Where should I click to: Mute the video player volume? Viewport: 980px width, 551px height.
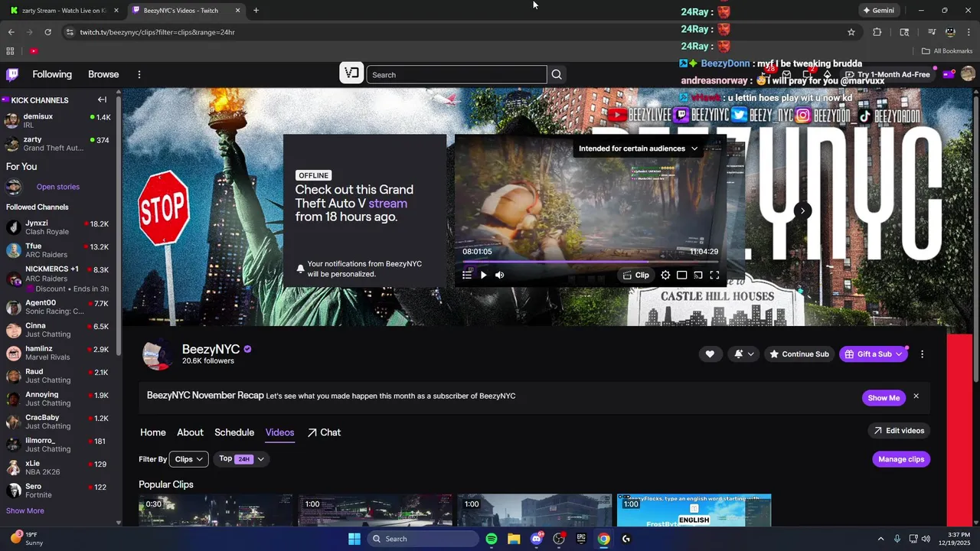(500, 275)
